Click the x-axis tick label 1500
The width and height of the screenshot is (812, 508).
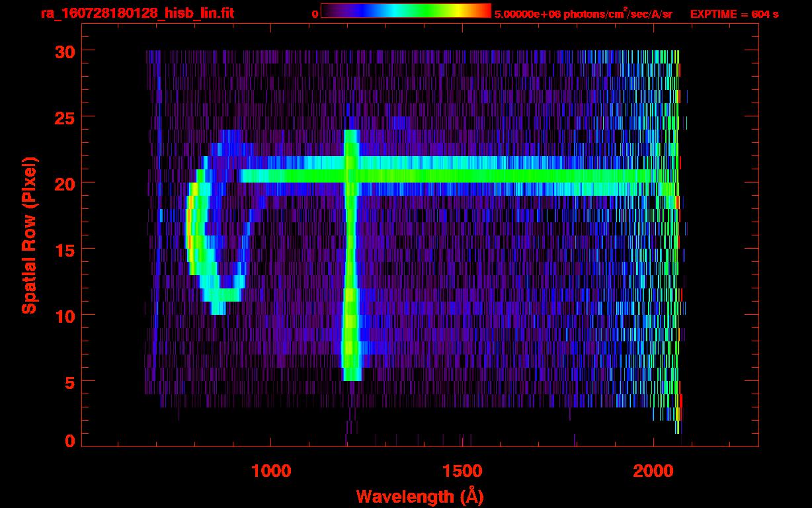(462, 470)
